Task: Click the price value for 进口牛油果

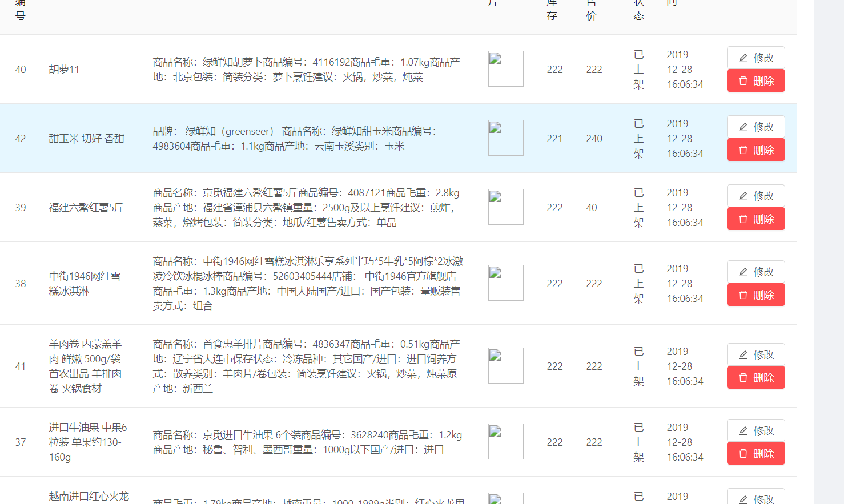Action: [594, 442]
